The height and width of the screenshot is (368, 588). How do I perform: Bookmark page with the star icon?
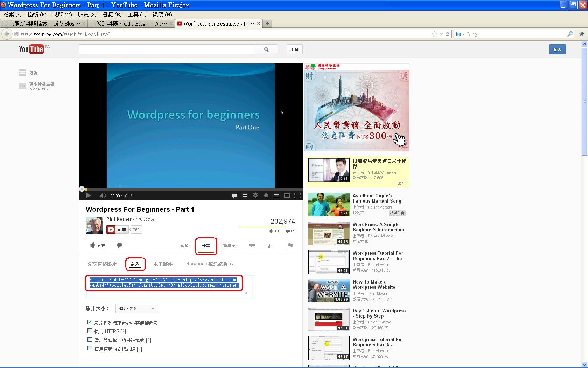click(435, 34)
